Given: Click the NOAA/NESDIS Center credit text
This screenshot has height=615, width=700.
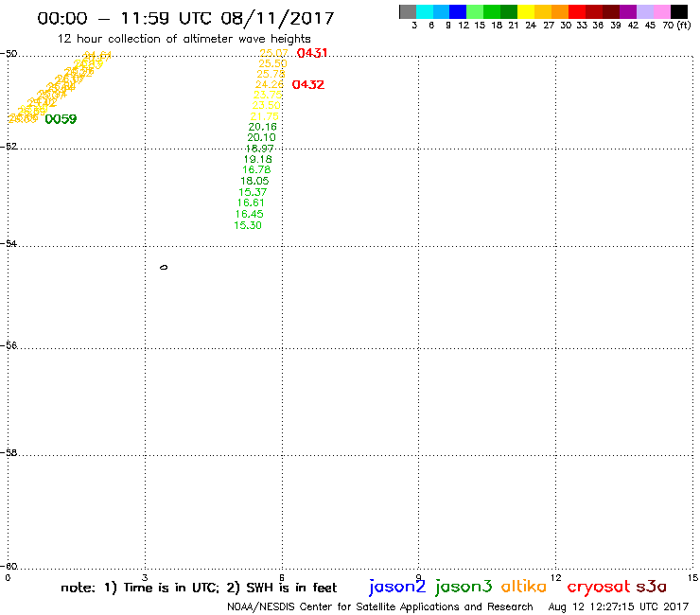Looking at the screenshot, I should 380,606.
